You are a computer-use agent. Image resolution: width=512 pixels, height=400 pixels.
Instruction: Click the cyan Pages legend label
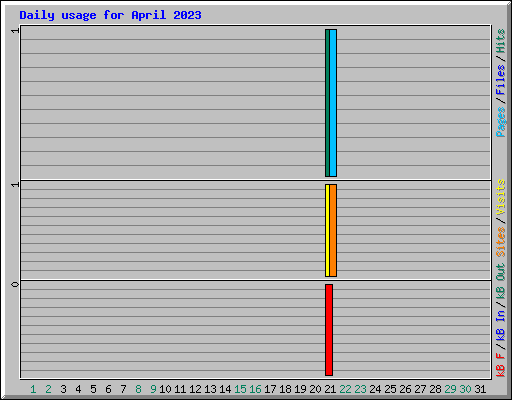pyautogui.click(x=500, y=122)
